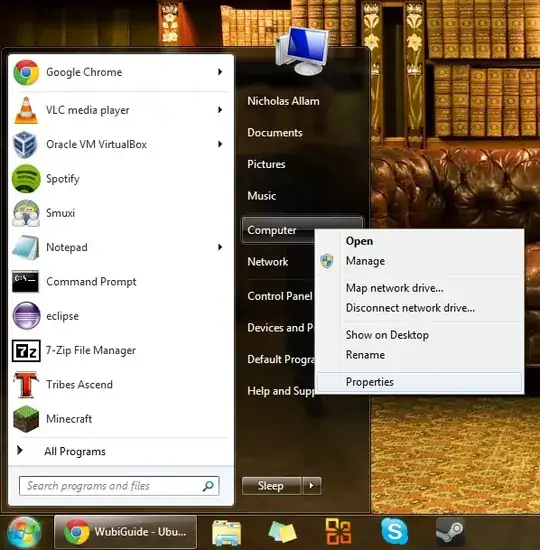Click the Search programs and files field
This screenshot has width=540, height=550.
point(119,486)
